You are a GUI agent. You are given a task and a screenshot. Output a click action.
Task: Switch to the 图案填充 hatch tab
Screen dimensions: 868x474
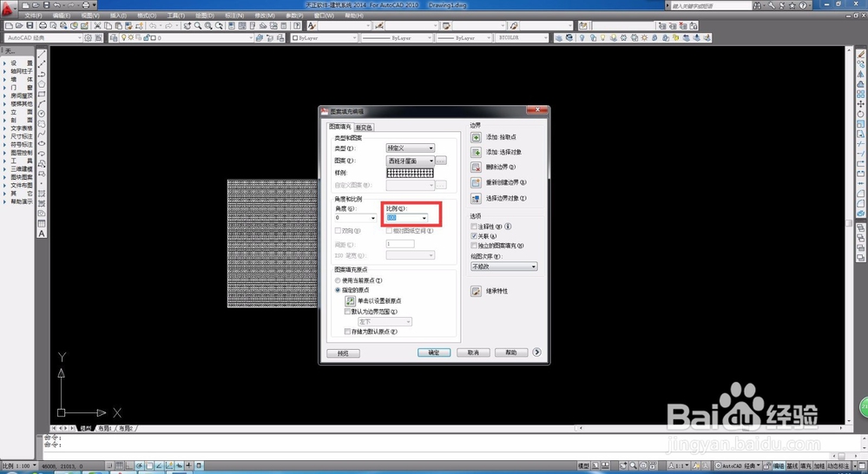(340, 127)
